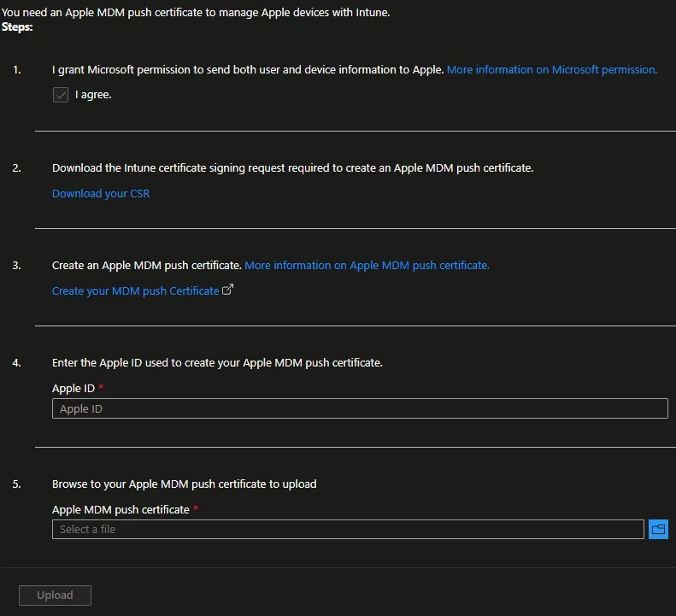The height and width of the screenshot is (616, 676).
Task: Click the "I agree." label text
Action: pos(93,95)
